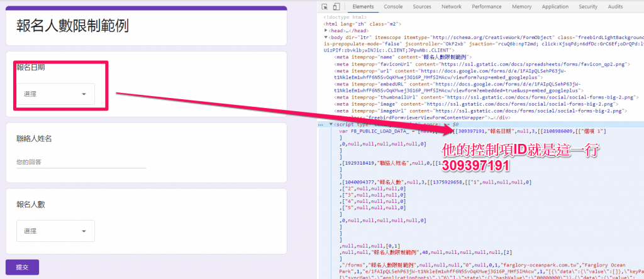Select the html lang zh line
644x279 pixels.
point(363,25)
